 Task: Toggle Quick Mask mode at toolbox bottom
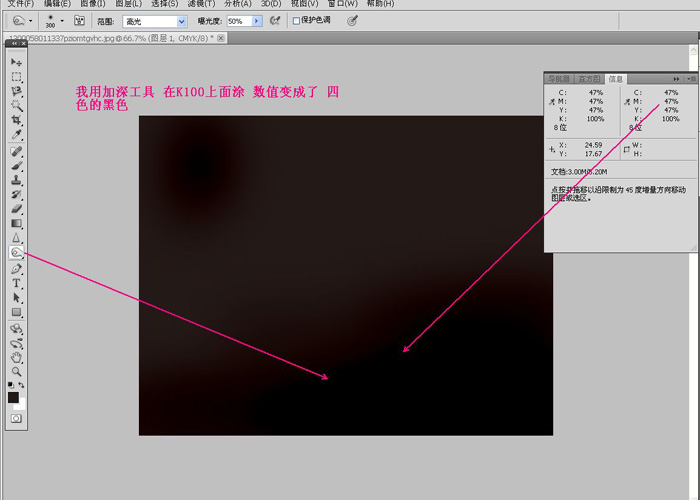16,418
